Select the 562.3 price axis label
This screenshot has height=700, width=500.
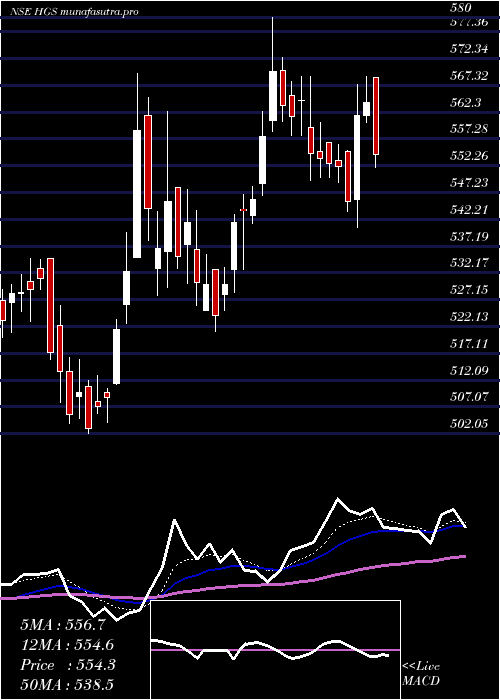466,103
